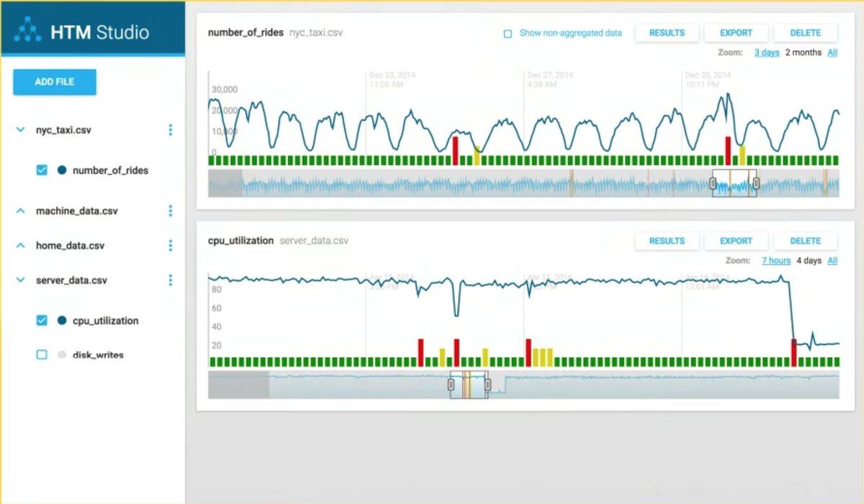Uncheck the cpu_utilization checkbox

42,320
